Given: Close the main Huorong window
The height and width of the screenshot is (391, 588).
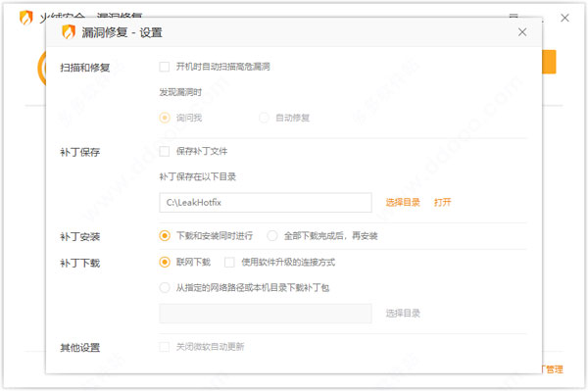Looking at the screenshot, I should 564,18.
